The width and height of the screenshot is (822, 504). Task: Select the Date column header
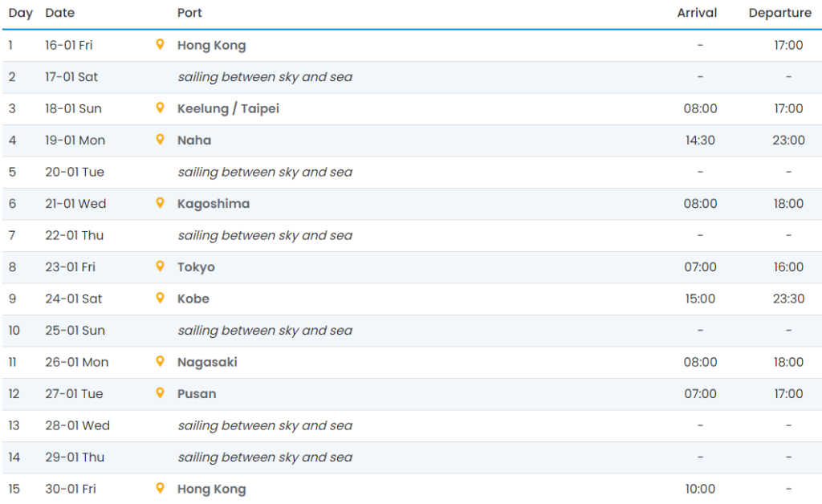click(60, 13)
